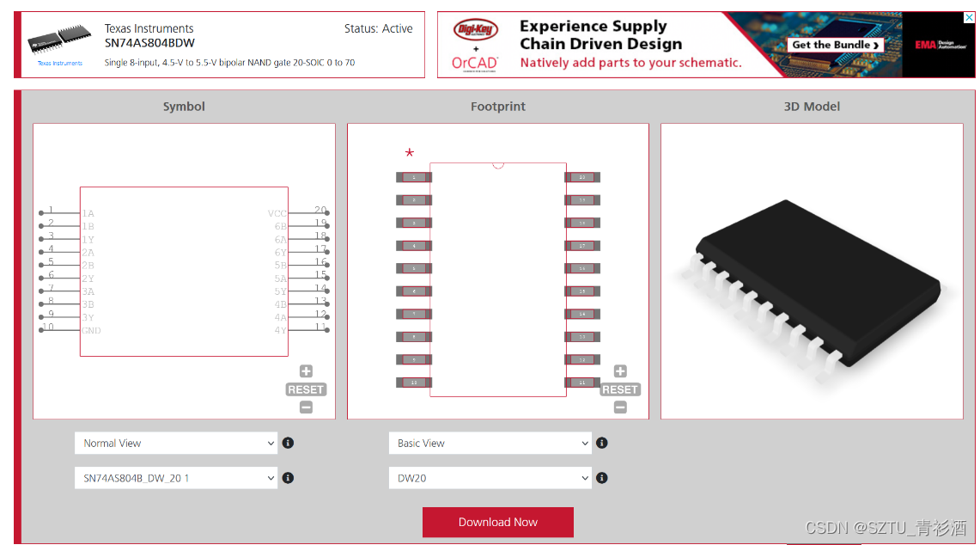Screen dimensions: 980x545
Task: Click info icon beside Basic View dropdown
Action: click(x=602, y=443)
